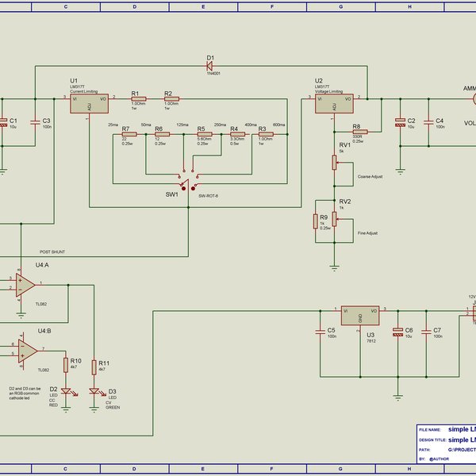Click the "@AUTHOR" title block entry
This screenshot has height=476, width=476.
coord(439,459)
